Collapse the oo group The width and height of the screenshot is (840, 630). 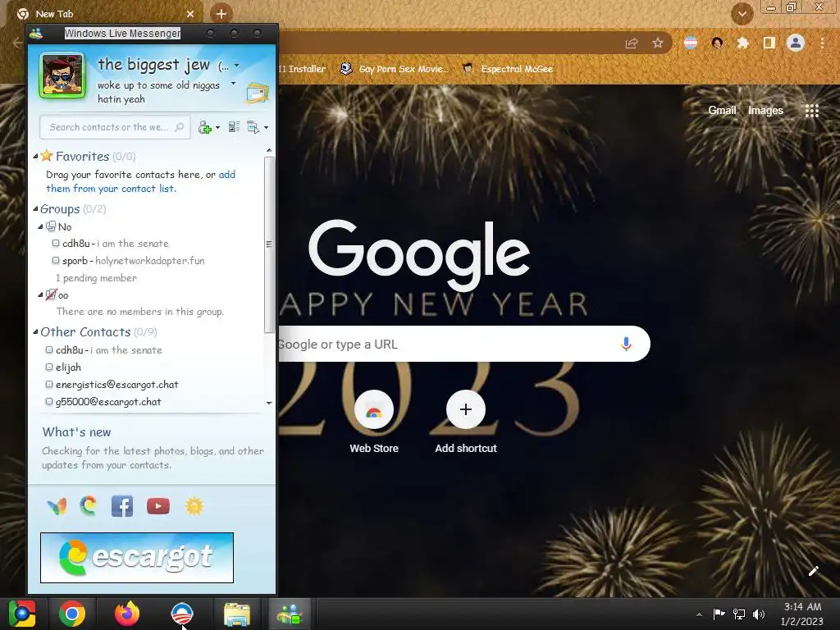click(x=40, y=294)
